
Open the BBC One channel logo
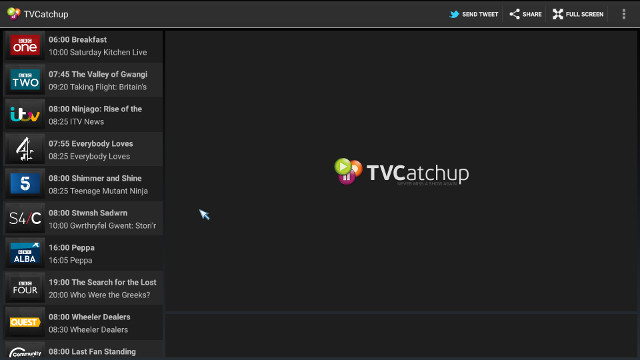25,45
